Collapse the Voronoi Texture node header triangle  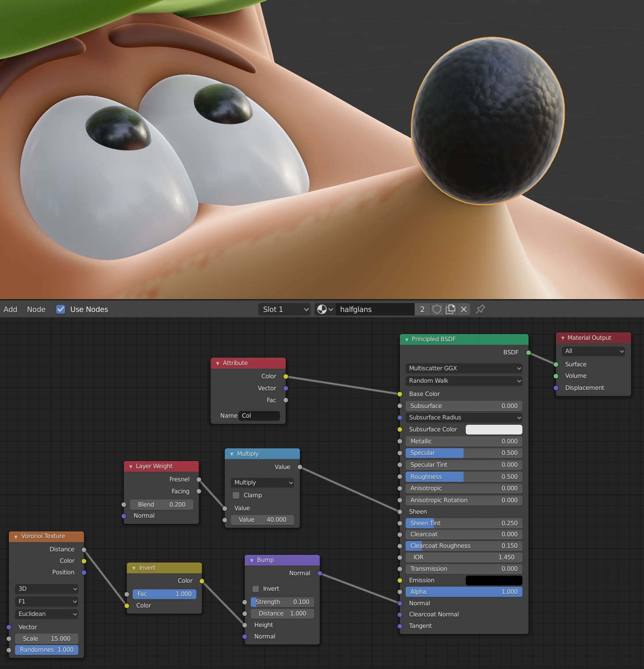[x=15, y=536]
